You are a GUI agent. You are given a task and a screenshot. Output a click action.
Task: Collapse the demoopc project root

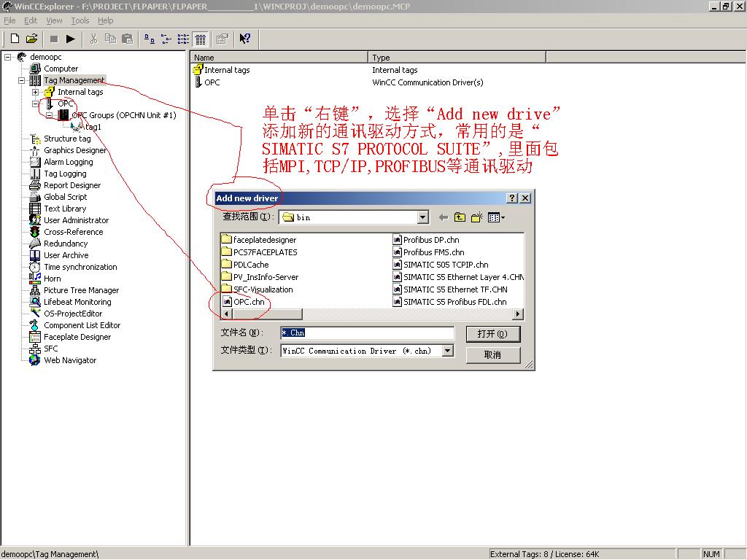(x=7, y=57)
